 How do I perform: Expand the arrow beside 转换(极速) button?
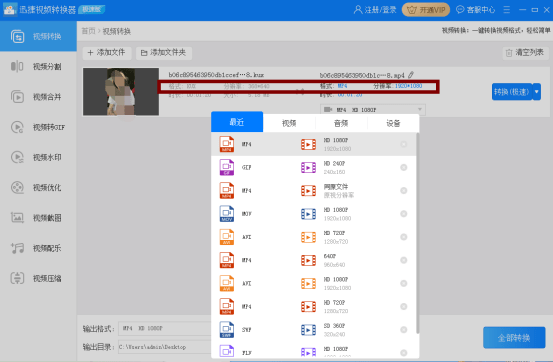pyautogui.click(x=537, y=92)
